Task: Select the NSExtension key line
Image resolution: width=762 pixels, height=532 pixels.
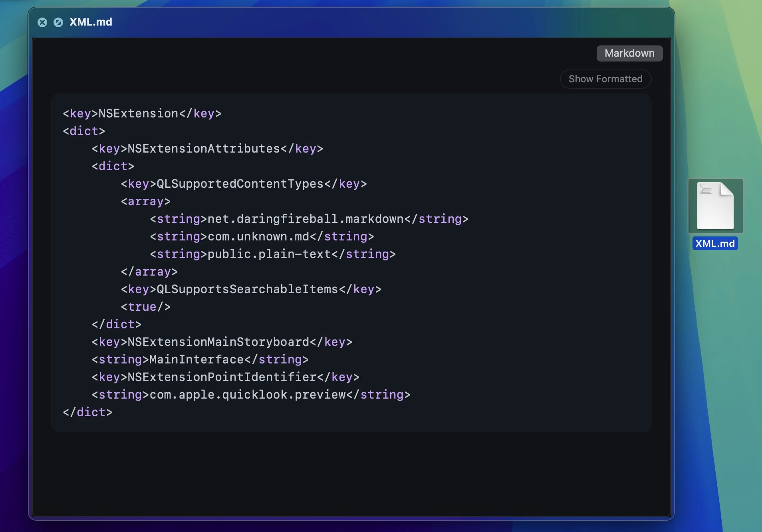Action: click(142, 113)
